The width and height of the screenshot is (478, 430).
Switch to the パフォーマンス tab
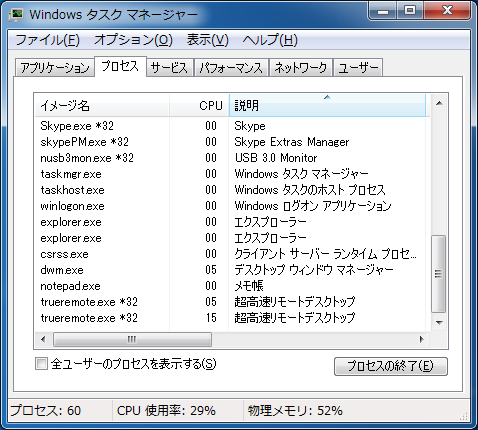231,68
